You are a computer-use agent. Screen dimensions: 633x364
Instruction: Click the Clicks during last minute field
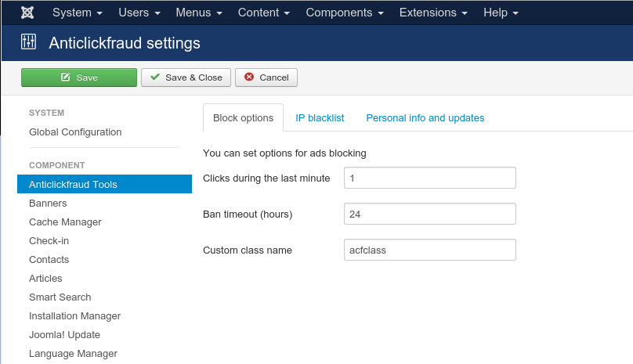[429, 178]
